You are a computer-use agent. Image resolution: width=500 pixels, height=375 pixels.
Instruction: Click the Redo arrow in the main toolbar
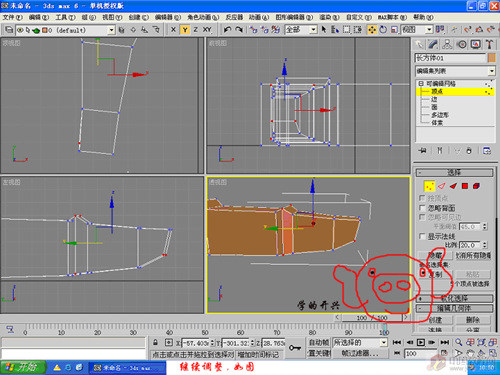tap(239, 30)
